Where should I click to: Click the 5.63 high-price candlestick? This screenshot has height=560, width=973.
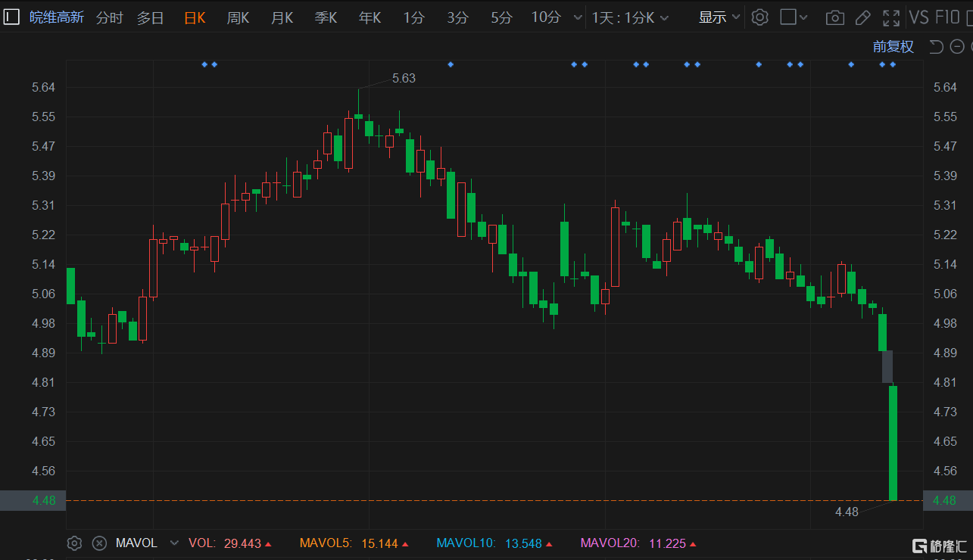coord(359,116)
